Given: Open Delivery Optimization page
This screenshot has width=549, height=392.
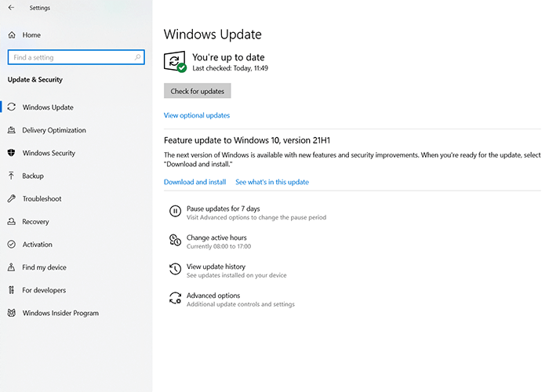Looking at the screenshot, I should point(54,130).
